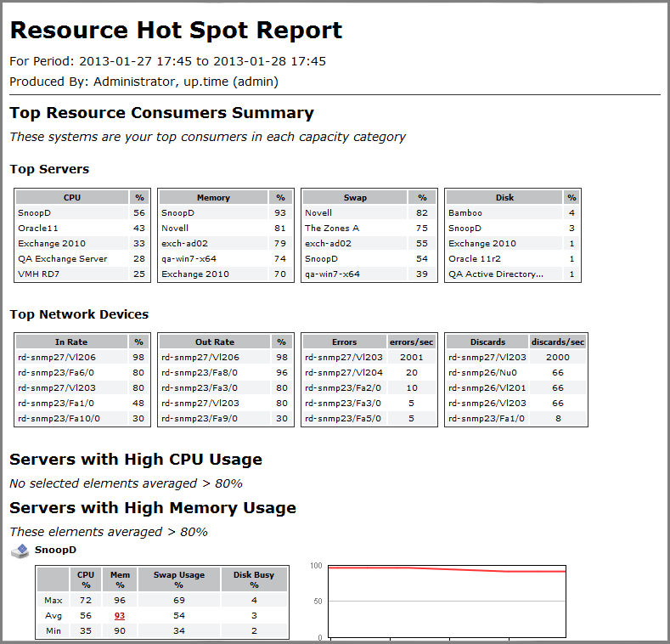
Task: Click the Swap Usage % column header
Action: coord(179,579)
